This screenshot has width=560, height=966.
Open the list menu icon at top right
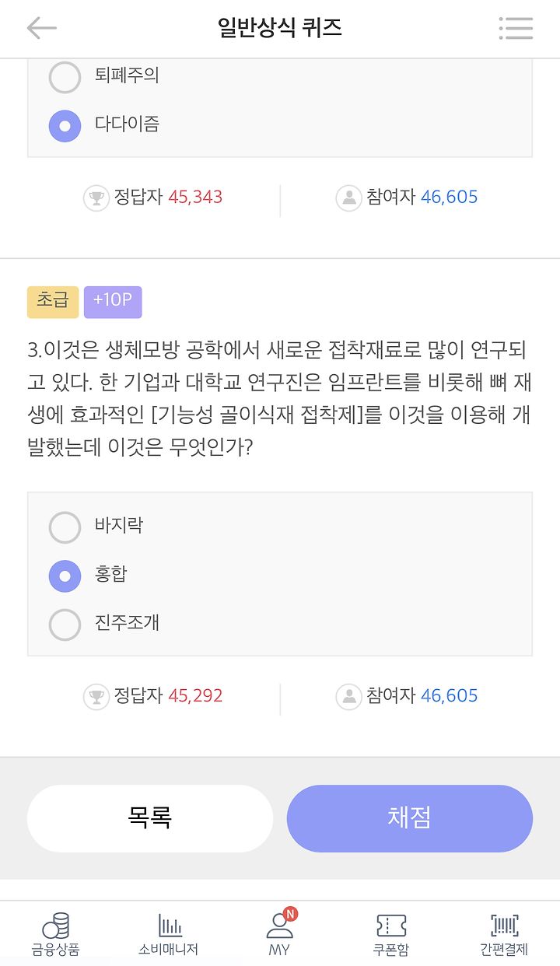(516, 29)
